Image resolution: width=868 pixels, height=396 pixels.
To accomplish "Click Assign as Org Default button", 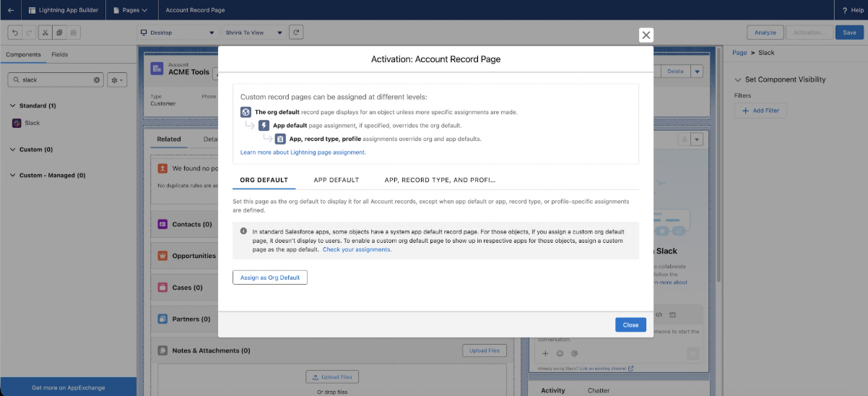I will point(270,277).
